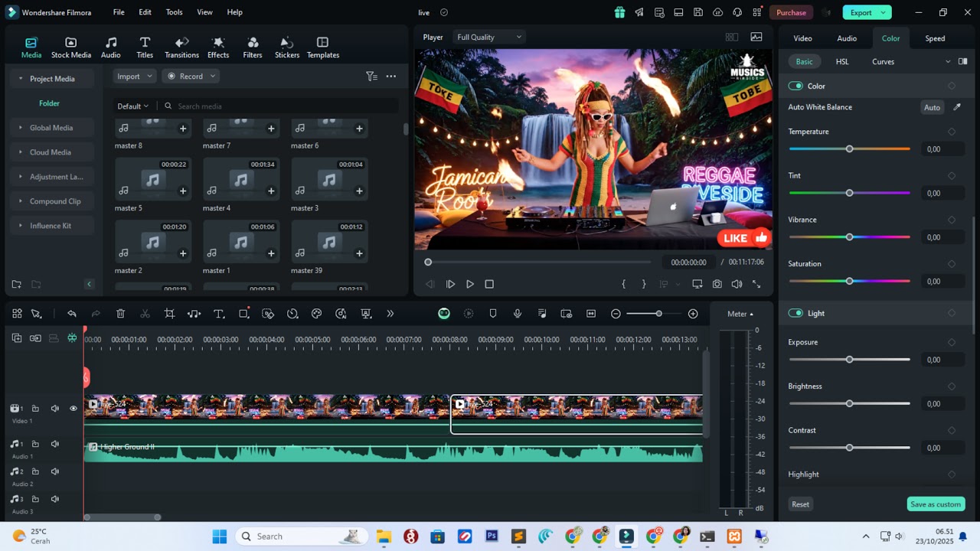Open the Stickers panel

click(287, 47)
